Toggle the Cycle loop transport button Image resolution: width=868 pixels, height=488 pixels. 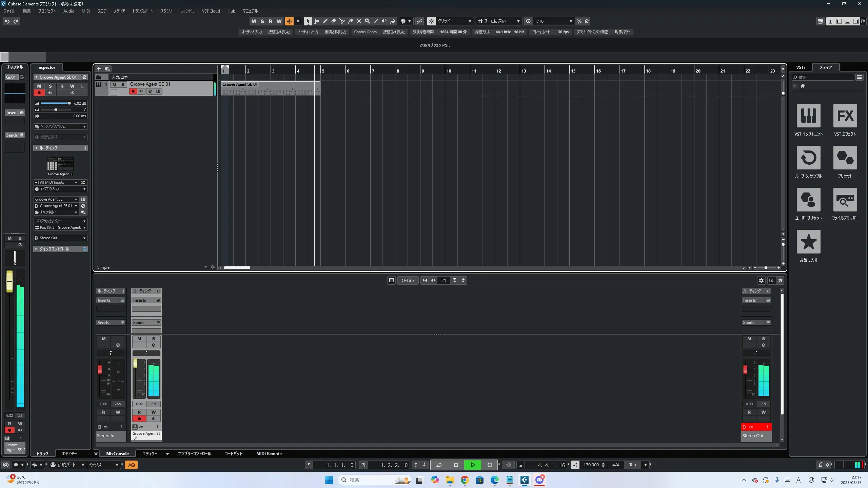(439, 465)
